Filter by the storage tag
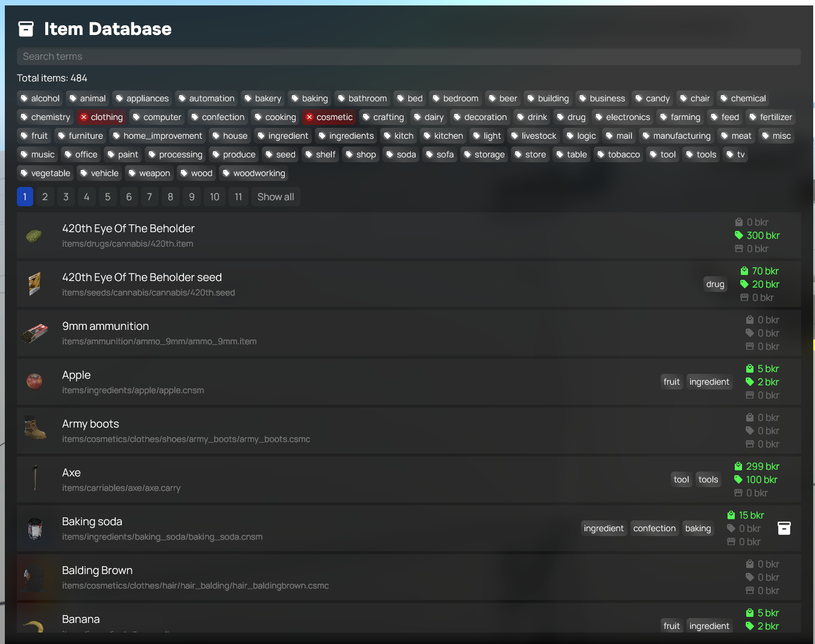Viewport: 815px width, 644px height. tap(484, 154)
